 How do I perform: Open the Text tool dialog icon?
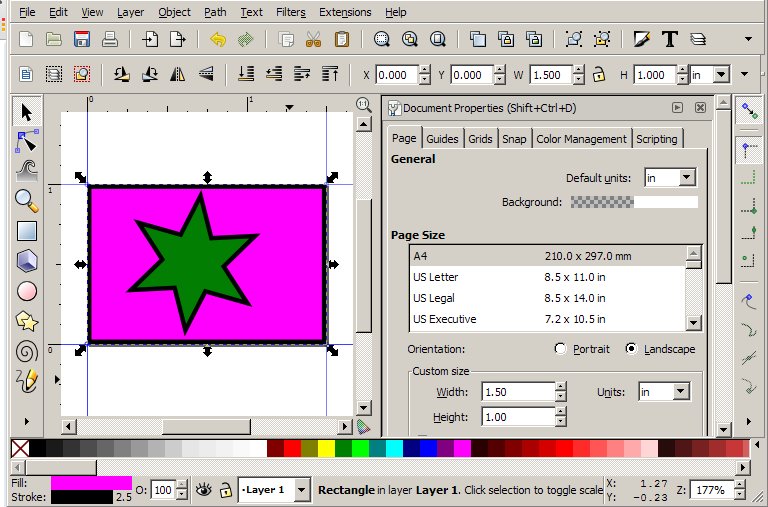click(x=669, y=40)
